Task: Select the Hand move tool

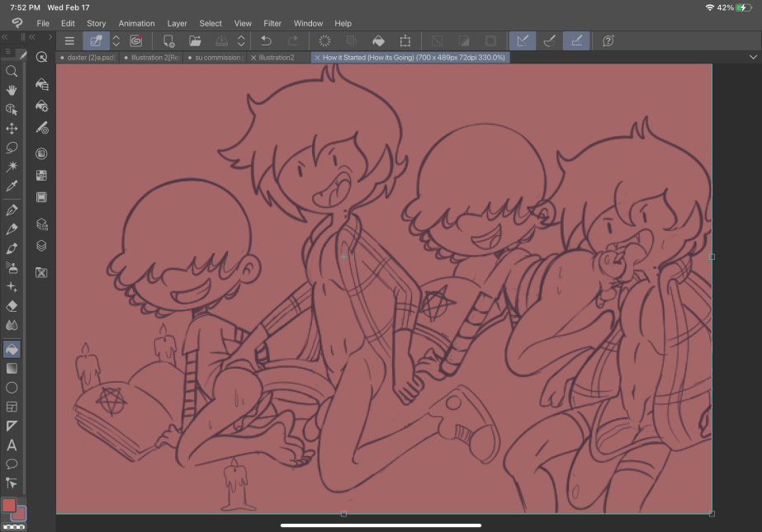Action: [x=12, y=90]
